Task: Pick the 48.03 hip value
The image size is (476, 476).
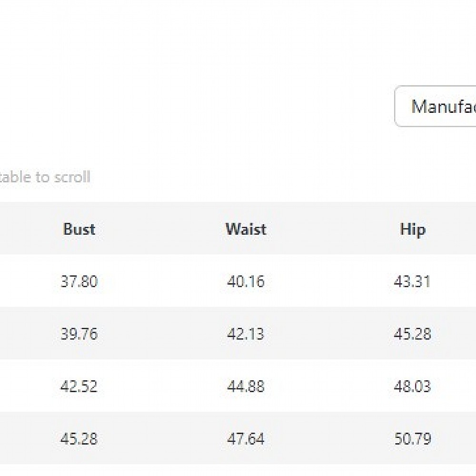Action: click(412, 386)
